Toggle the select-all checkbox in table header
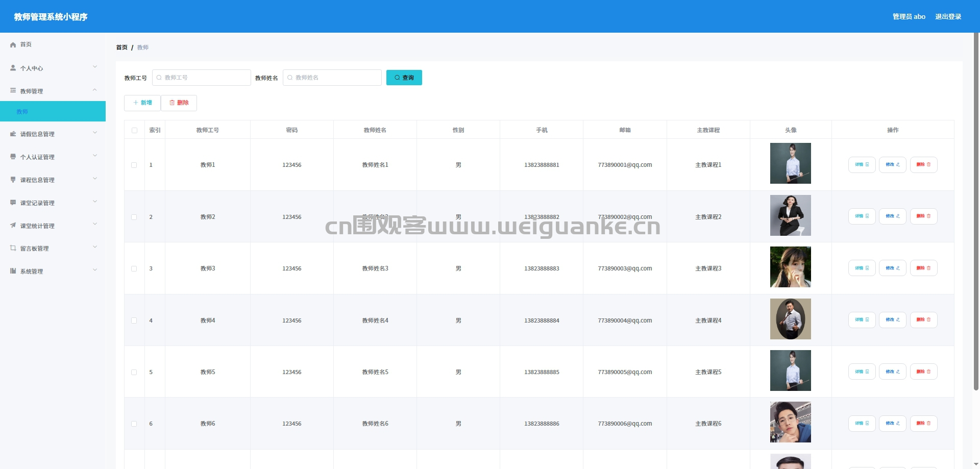This screenshot has width=980, height=469. point(134,130)
